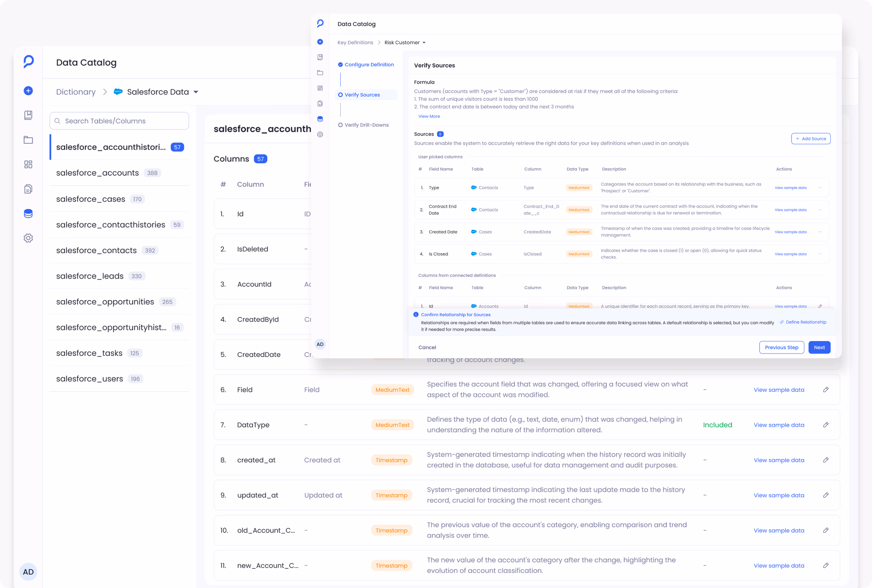Open the settings gear in the front window sidebar
Viewport: 872px width, 588px height.
(x=320, y=134)
